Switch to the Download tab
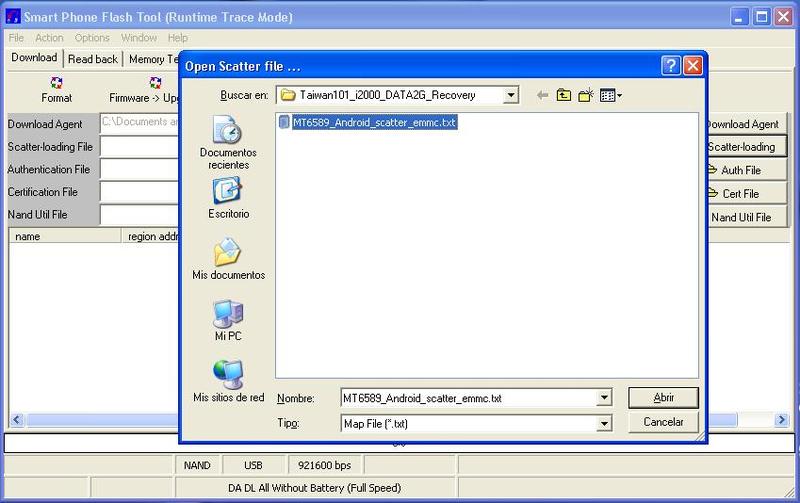 point(34,58)
